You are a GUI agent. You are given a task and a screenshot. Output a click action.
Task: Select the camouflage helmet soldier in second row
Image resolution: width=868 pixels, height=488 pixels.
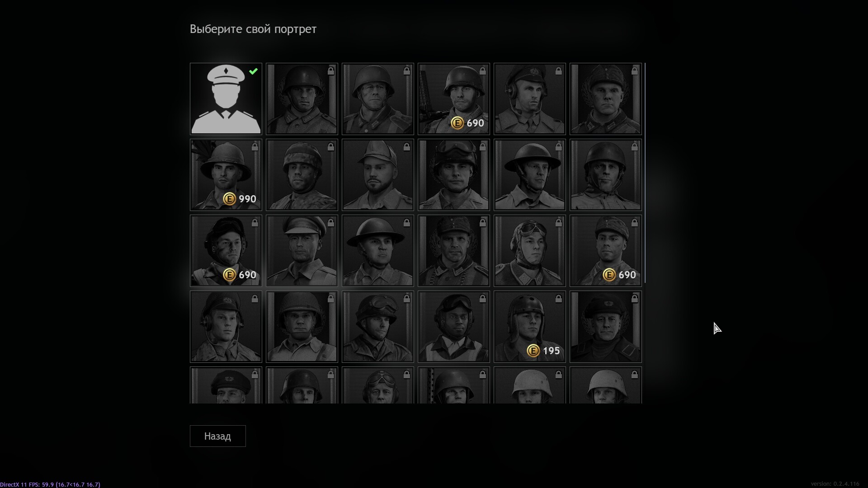302,175
